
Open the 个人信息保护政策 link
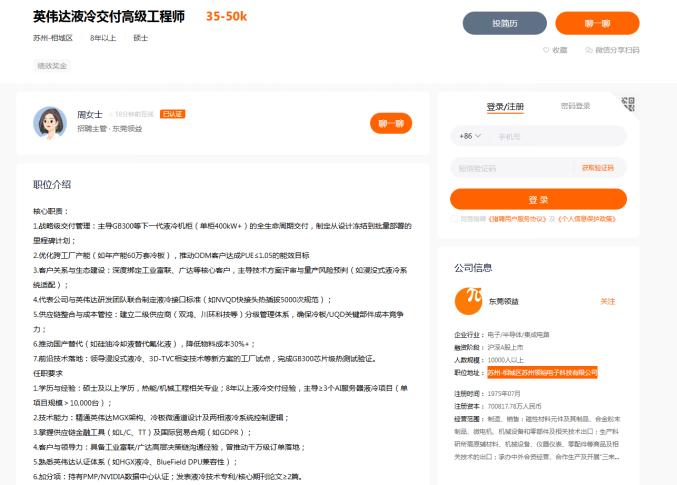(x=588, y=218)
